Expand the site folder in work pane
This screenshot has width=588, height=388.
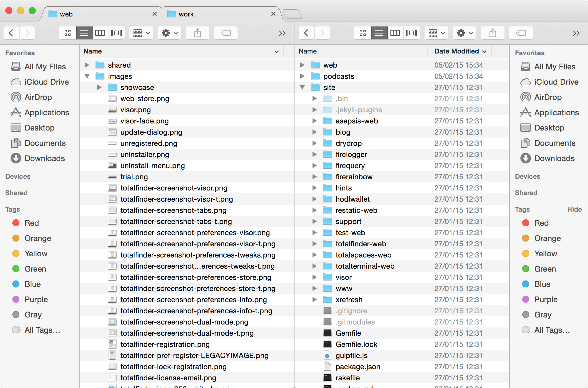click(x=303, y=88)
